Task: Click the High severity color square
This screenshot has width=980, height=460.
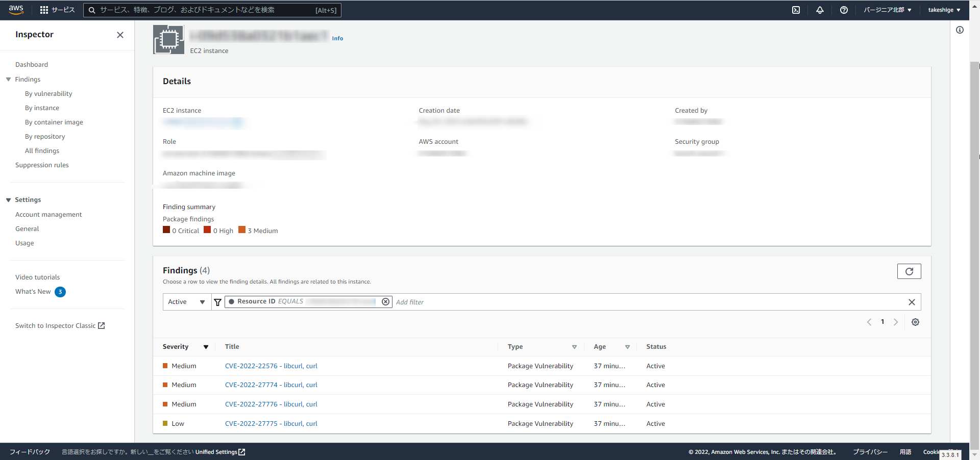Action: click(207, 229)
